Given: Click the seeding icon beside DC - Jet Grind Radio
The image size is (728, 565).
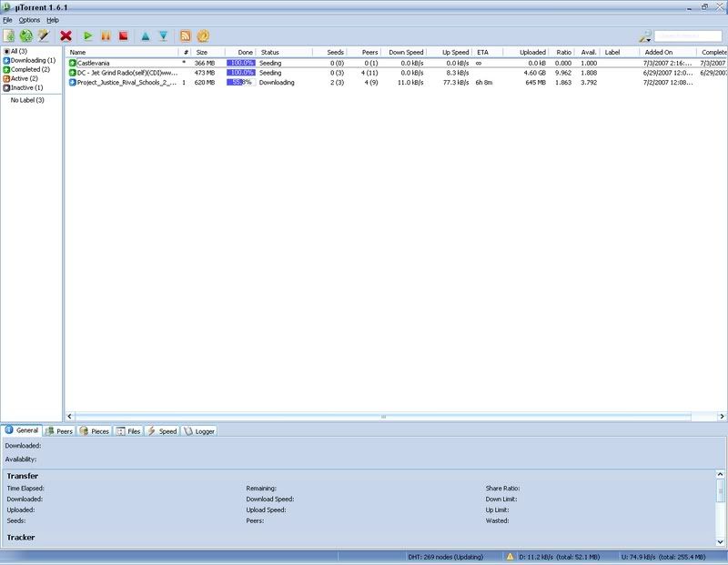Looking at the screenshot, I should click(x=73, y=73).
